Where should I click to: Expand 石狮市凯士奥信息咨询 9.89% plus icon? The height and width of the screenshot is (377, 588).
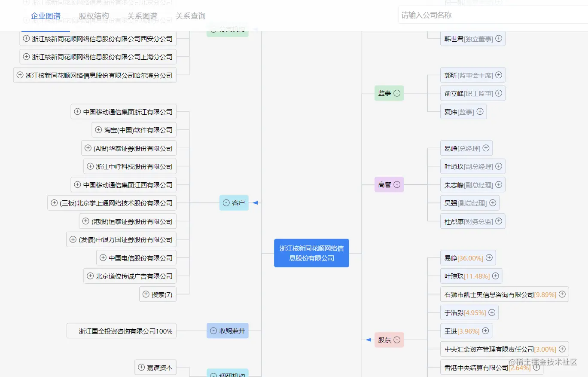coord(562,294)
